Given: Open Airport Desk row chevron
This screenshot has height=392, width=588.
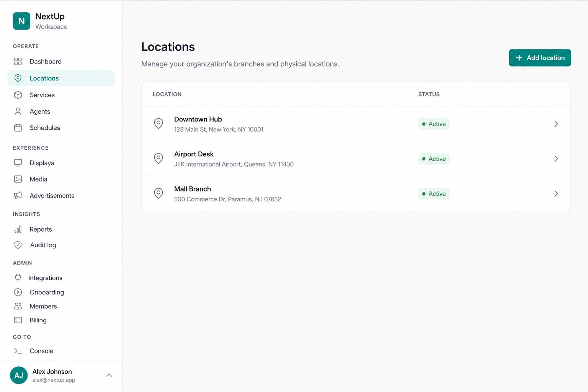Looking at the screenshot, I should click(x=556, y=158).
